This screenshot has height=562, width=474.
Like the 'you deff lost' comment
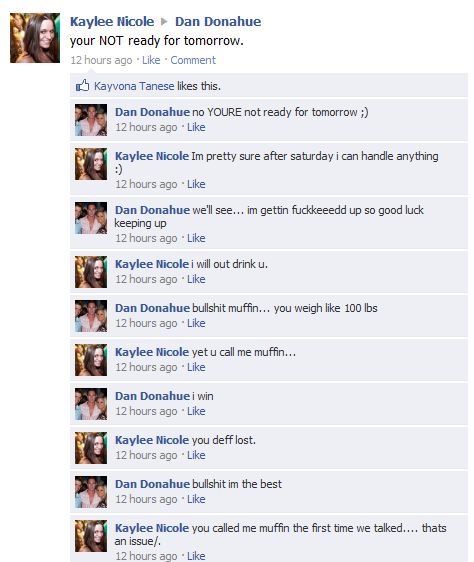tap(196, 455)
